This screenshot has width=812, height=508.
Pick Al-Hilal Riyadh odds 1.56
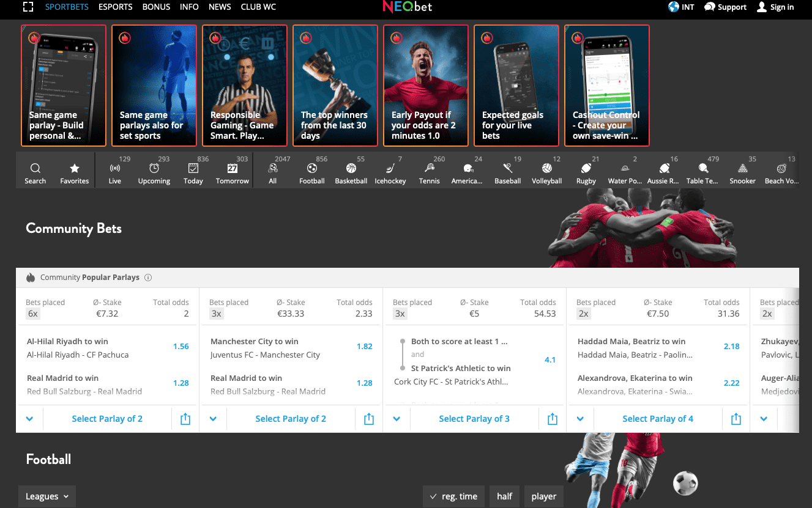181,347
